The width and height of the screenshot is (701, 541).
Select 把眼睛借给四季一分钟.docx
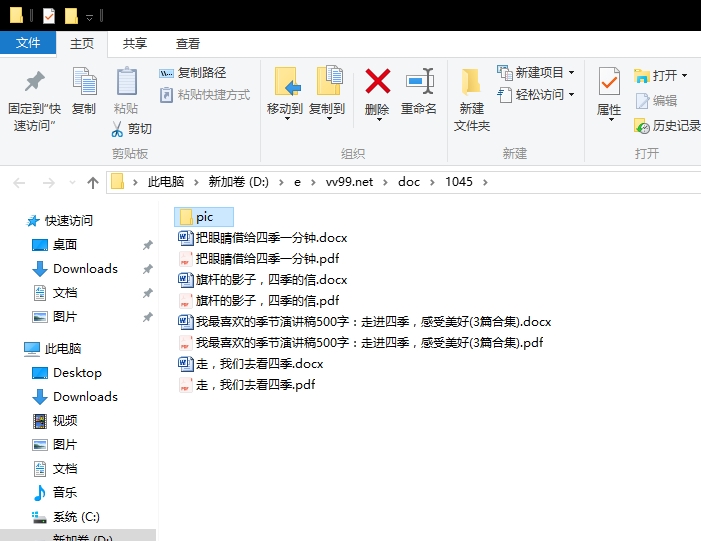pos(262,238)
